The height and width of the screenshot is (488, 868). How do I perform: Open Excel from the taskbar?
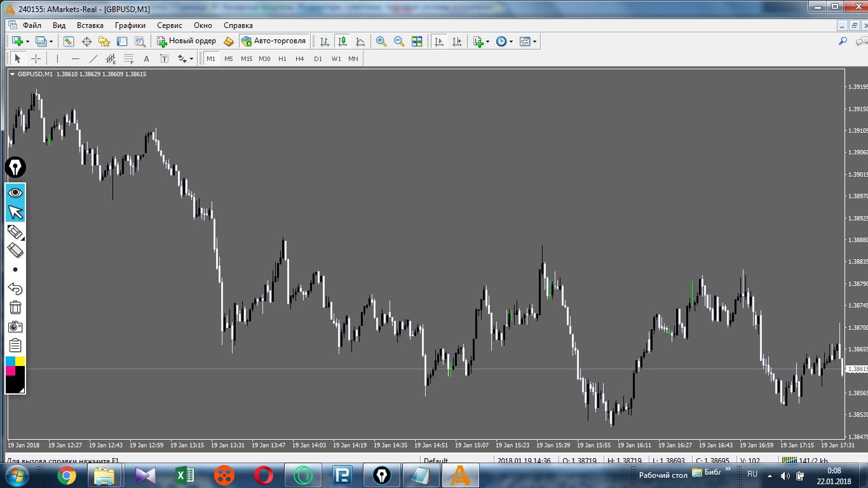[185, 475]
